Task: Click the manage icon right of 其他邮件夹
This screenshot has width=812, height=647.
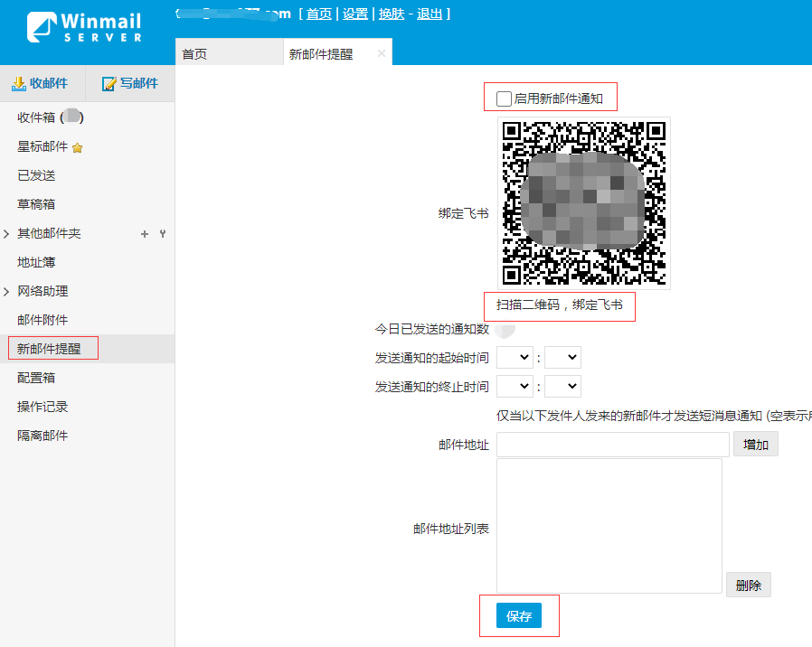Action: [x=163, y=234]
